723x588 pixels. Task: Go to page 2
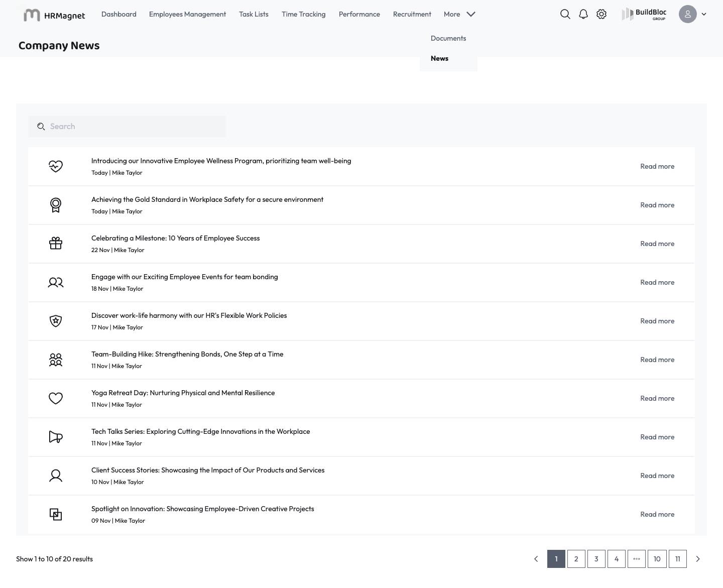(576, 559)
